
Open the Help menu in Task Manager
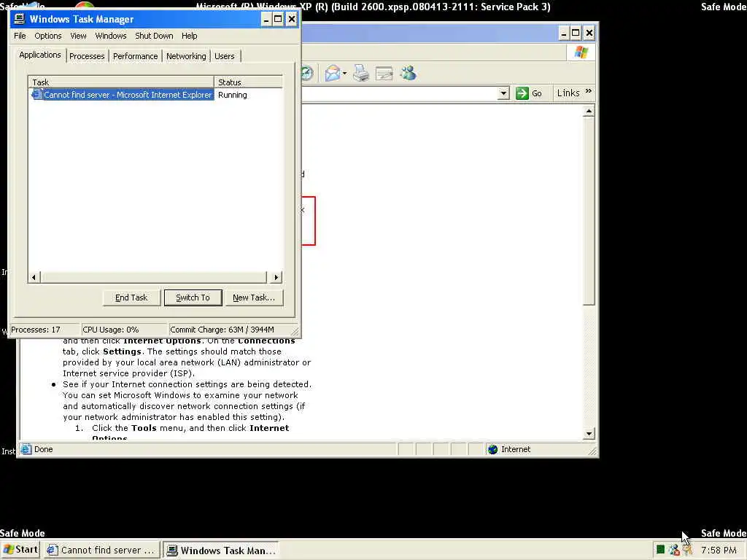point(189,36)
